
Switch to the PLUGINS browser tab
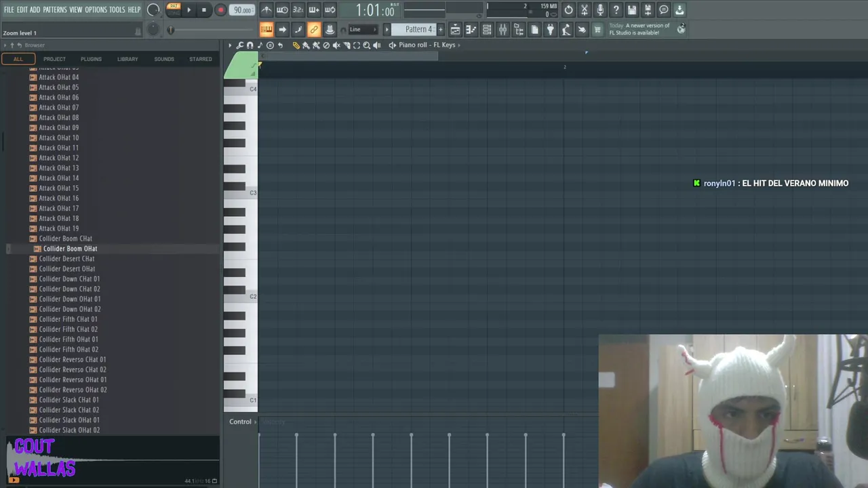91,59
